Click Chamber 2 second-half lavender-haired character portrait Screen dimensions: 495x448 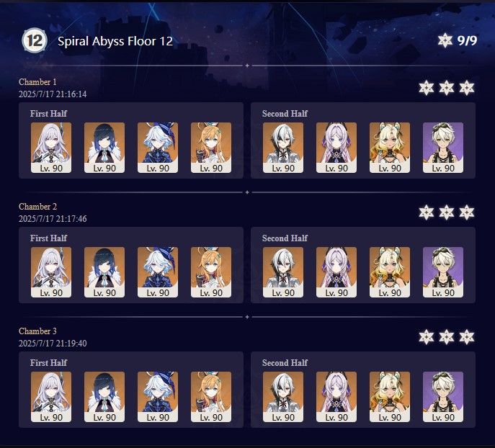click(336, 272)
